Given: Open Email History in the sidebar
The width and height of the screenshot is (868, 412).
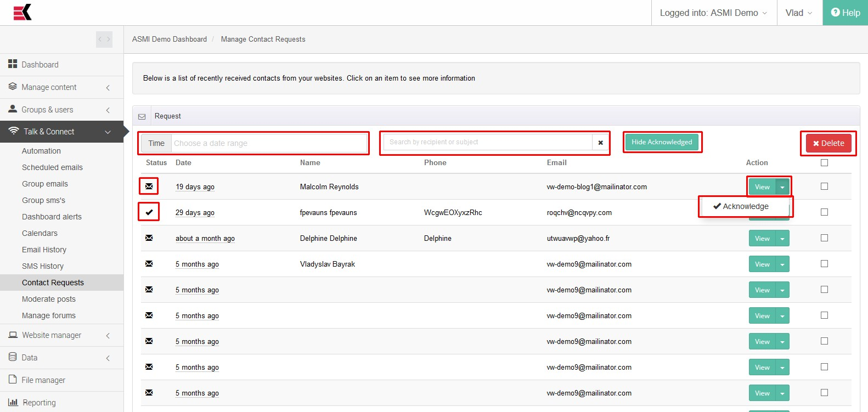Looking at the screenshot, I should (44, 250).
